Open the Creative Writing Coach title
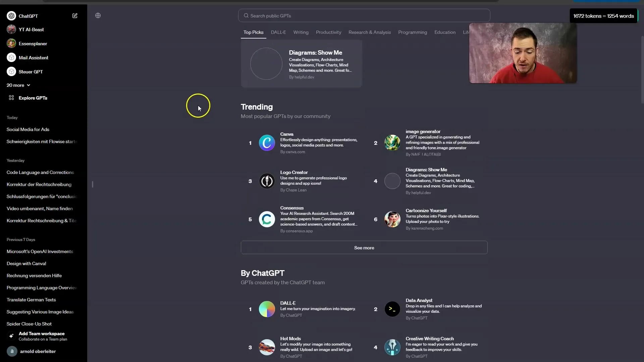Viewport: 644px width, 362px height. [x=430, y=339]
